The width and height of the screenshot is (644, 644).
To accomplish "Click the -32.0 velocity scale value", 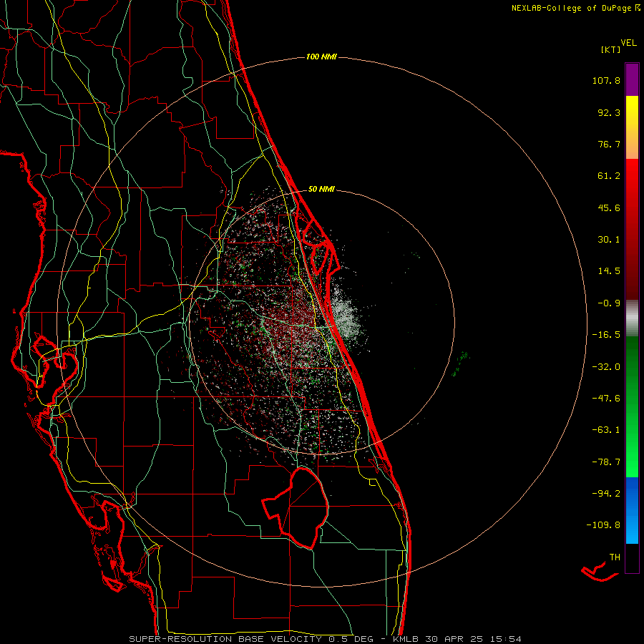I will point(606,367).
